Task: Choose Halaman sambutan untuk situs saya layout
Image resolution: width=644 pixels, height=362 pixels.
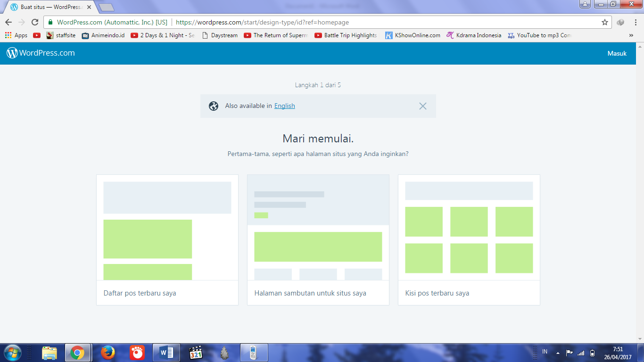Action: click(318, 240)
